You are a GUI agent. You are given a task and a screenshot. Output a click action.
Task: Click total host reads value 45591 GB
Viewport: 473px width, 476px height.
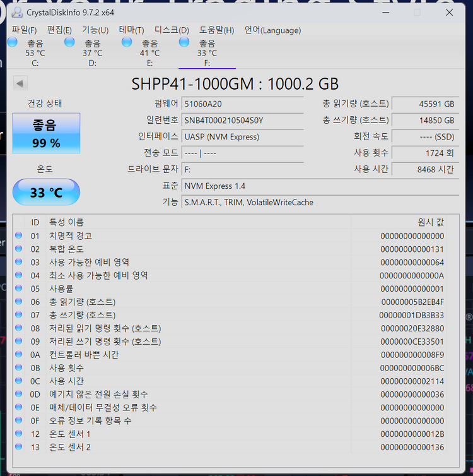(x=426, y=104)
